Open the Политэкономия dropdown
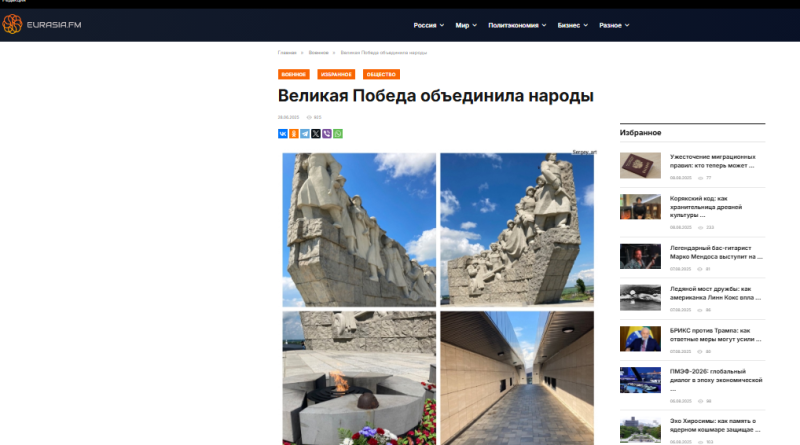This screenshot has height=445, width=800. pos(517,25)
